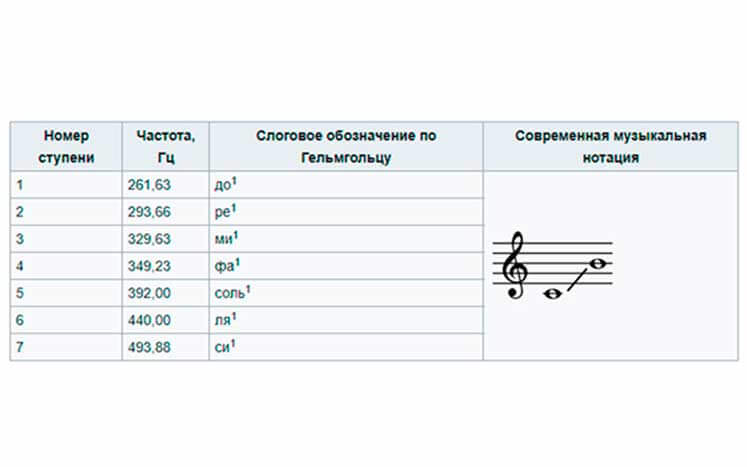The height and width of the screenshot is (467, 747).
Task: Select the 440,00 frequency cell
Action: 150,320
